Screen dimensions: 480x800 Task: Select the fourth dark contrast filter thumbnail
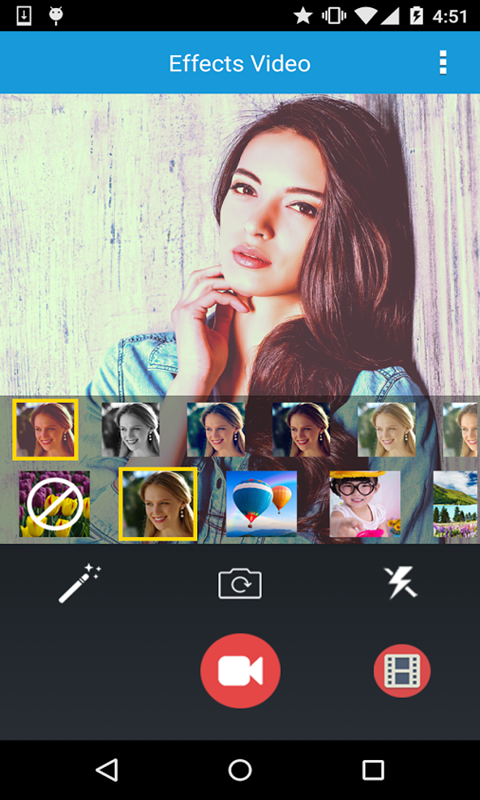click(x=301, y=430)
